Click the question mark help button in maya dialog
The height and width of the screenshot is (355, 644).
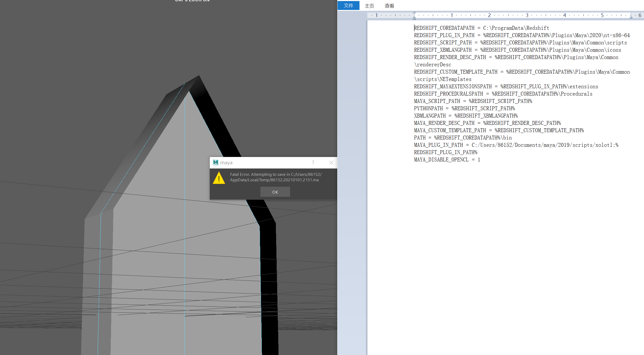tap(313, 162)
